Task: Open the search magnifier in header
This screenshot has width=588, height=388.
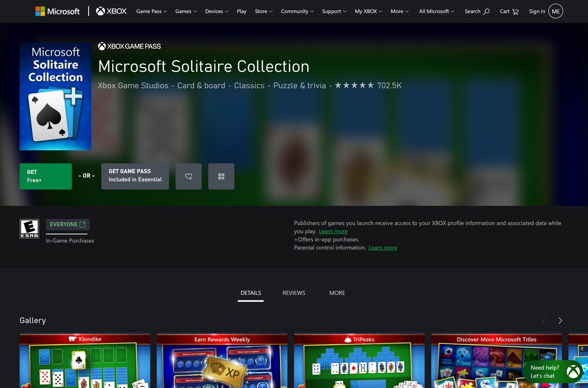Action: (x=486, y=11)
